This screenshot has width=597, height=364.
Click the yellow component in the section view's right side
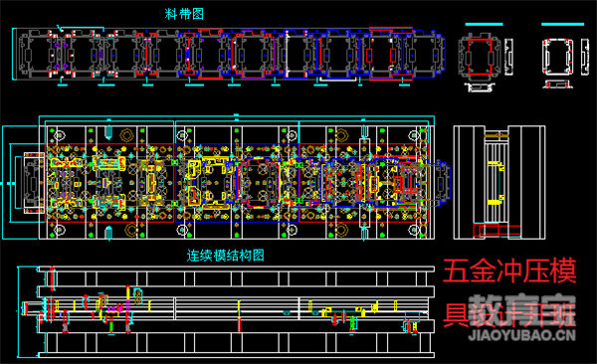coord(342,312)
